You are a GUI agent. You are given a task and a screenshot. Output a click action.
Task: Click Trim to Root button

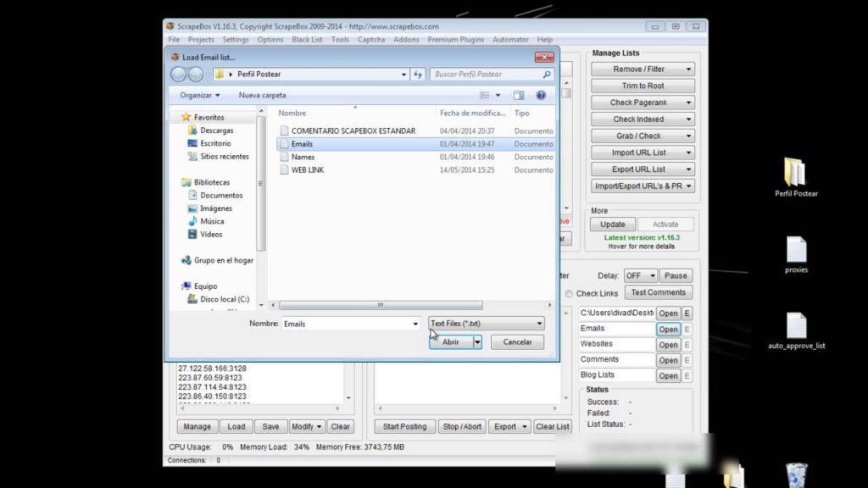[x=643, y=86]
